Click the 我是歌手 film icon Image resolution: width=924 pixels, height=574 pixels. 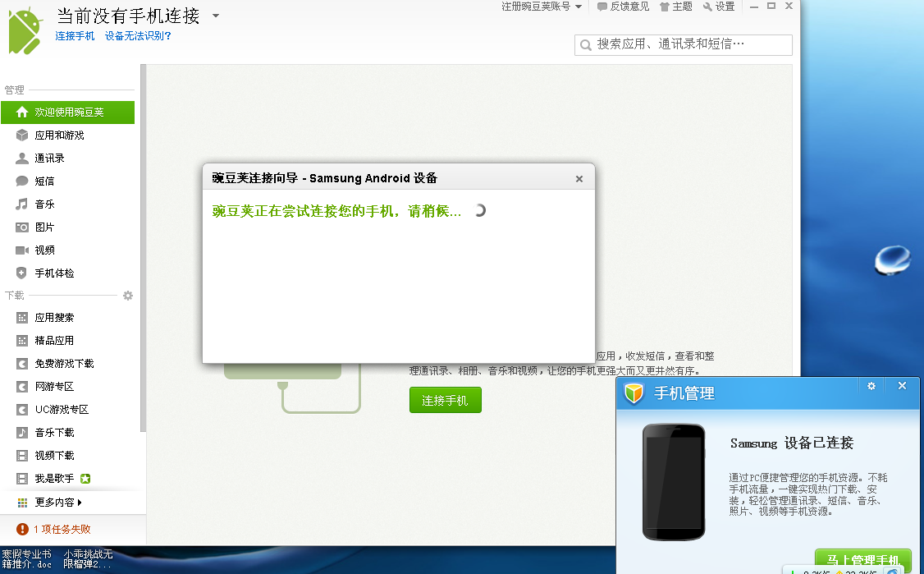click(22, 479)
